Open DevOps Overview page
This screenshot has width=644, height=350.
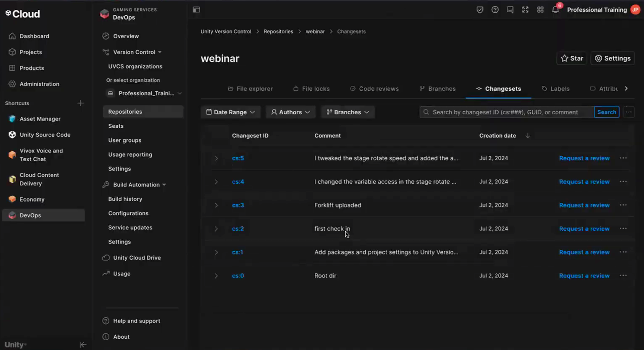(126, 36)
